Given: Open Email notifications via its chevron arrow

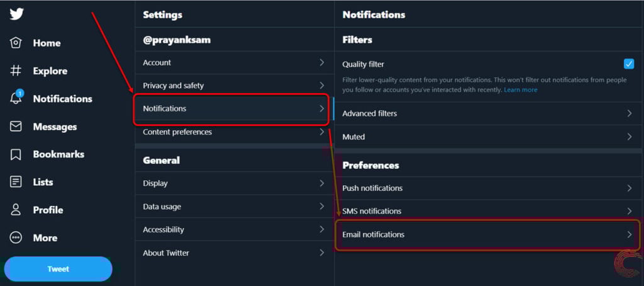Looking at the screenshot, I should click(629, 234).
